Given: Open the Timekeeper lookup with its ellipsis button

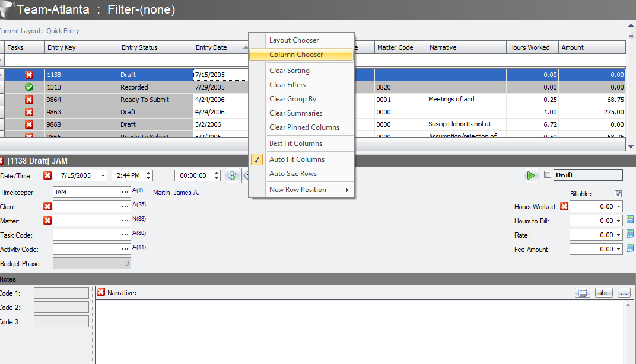Looking at the screenshot, I should pyautogui.click(x=125, y=191).
